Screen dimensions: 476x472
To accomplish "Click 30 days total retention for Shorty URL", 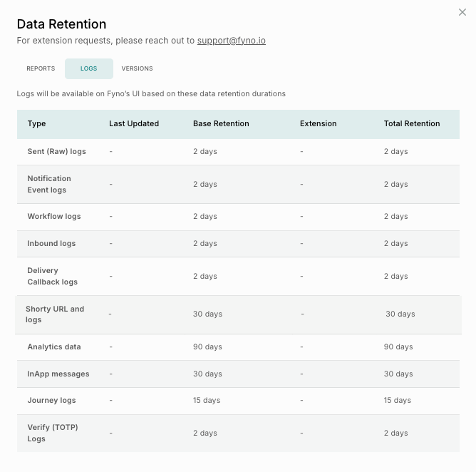I will point(400,314).
